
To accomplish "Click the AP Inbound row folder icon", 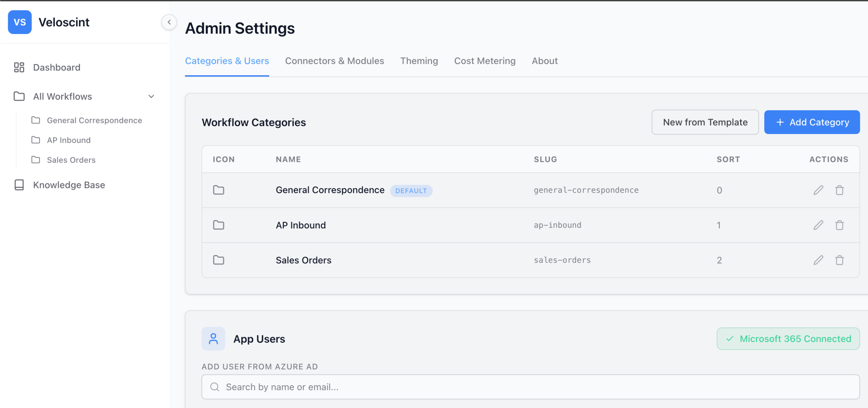I will point(218,225).
